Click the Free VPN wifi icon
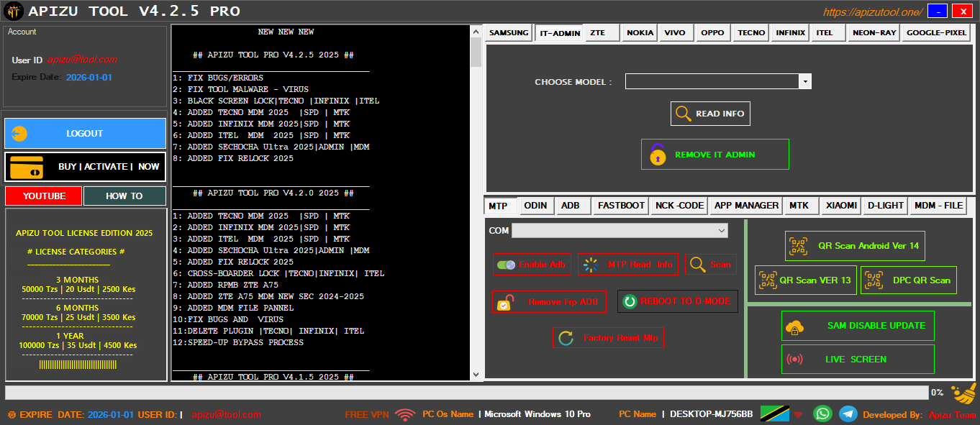Viewport: 980px width, 425px height. point(405,414)
